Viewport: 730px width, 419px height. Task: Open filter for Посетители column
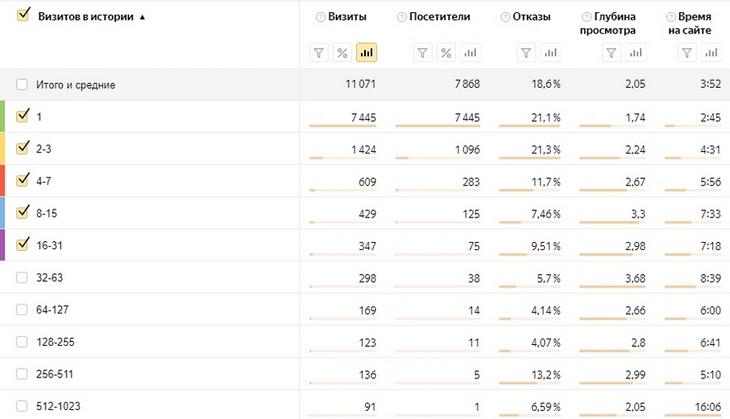click(x=423, y=52)
